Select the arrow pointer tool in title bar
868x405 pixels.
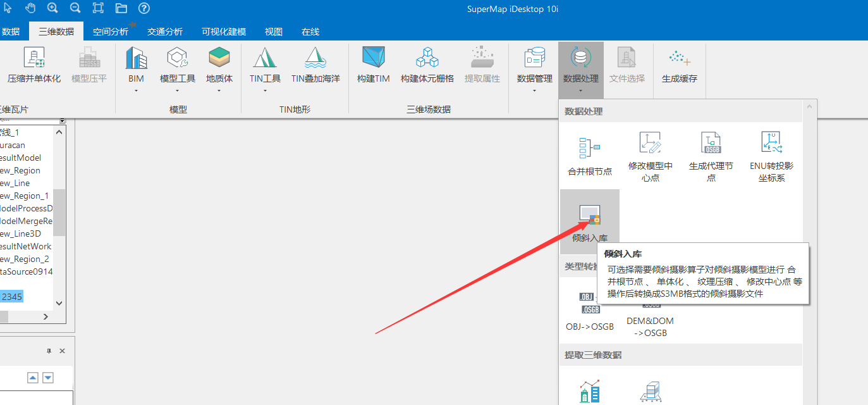point(9,8)
